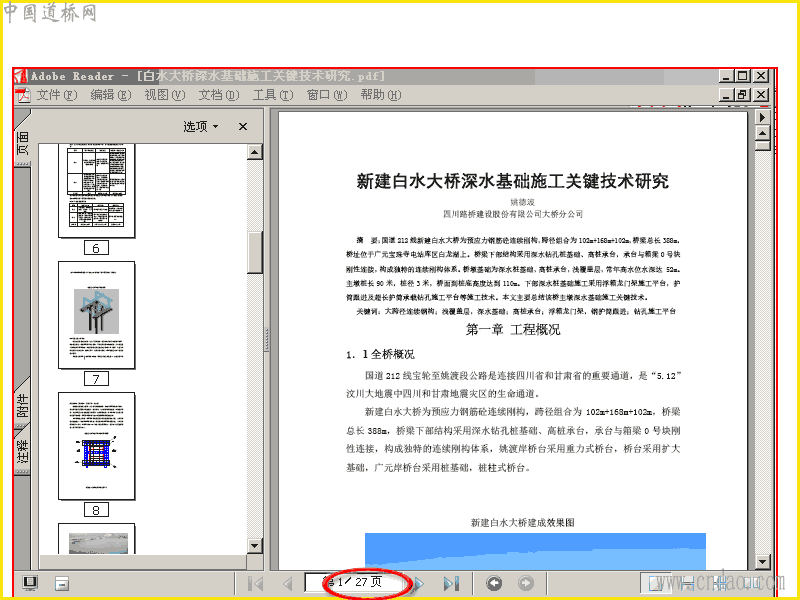Close the inner document window
This screenshot has width=800, height=600.
click(x=761, y=95)
